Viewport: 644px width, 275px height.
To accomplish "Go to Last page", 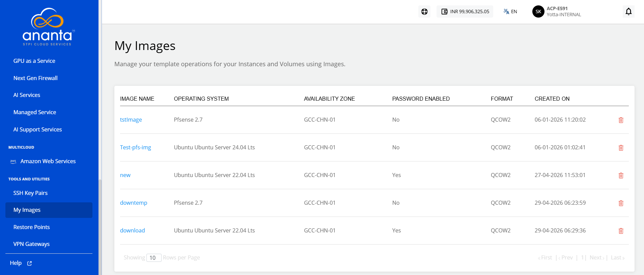I will click(618, 257).
